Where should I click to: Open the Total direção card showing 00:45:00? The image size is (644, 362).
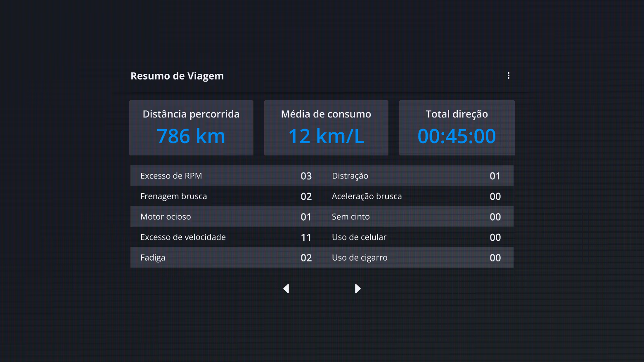click(x=457, y=127)
